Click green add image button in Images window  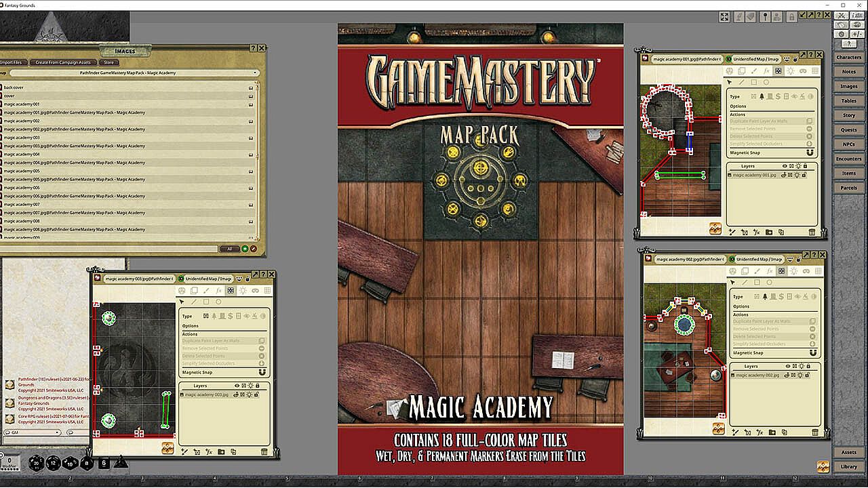pos(245,249)
